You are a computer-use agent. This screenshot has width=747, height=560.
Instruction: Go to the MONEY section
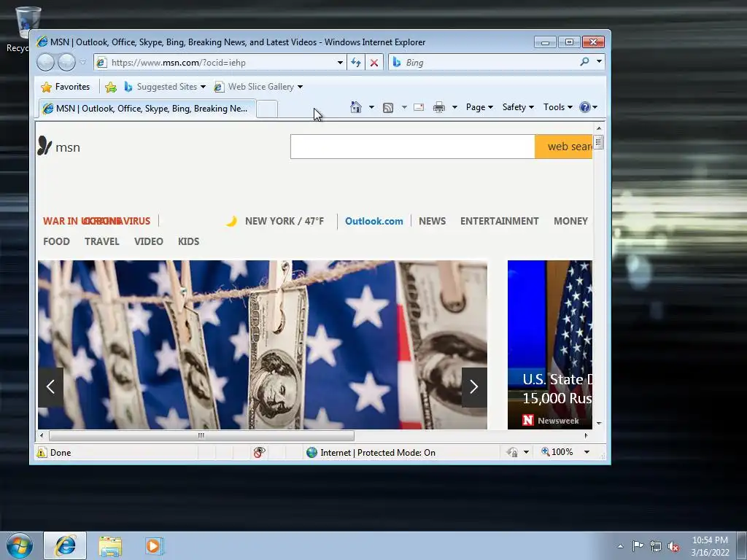(x=570, y=221)
